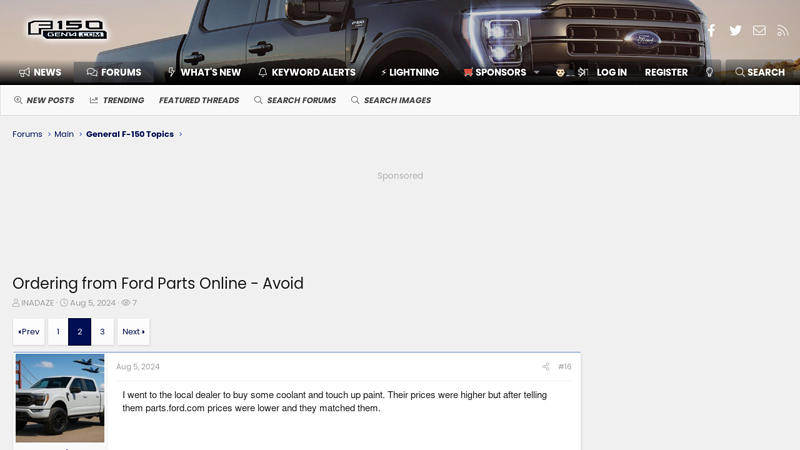The image size is (800, 450).
Task: Open Featured Threads
Action: pos(199,101)
